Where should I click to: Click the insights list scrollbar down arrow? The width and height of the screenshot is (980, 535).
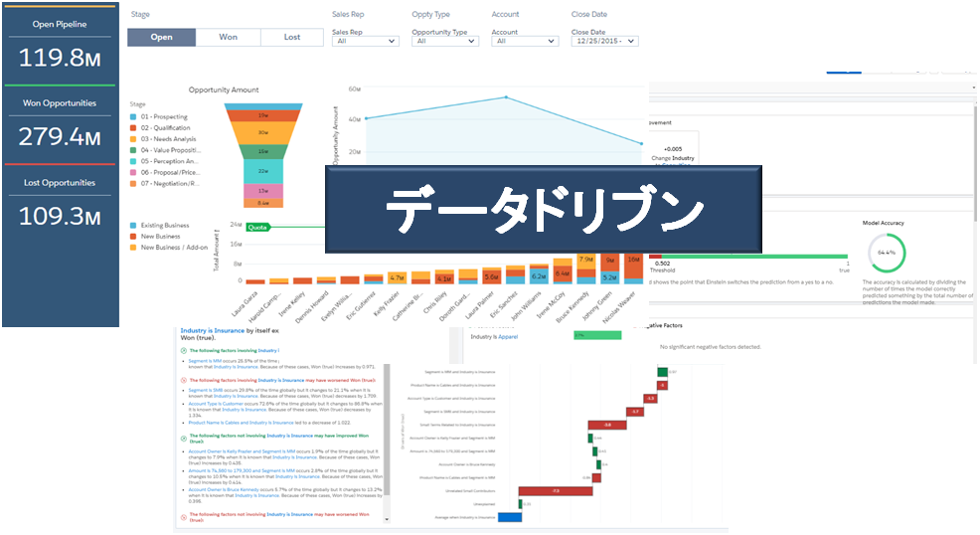(x=388, y=519)
